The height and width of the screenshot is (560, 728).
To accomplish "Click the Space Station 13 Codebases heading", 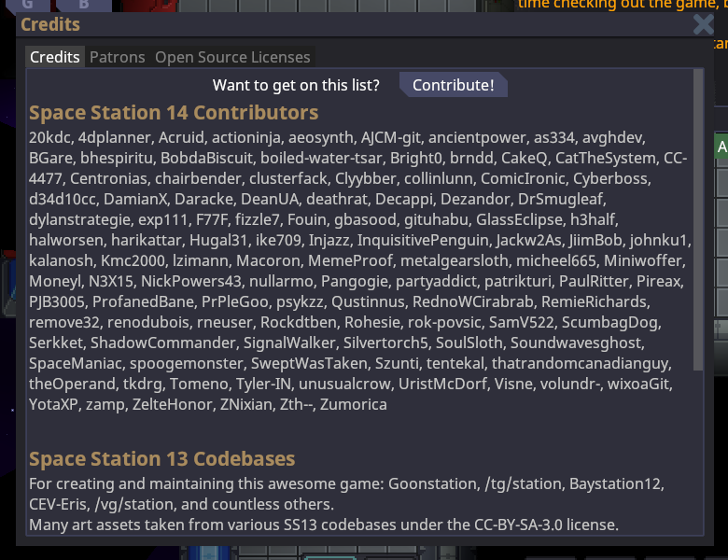I will coord(162,458).
